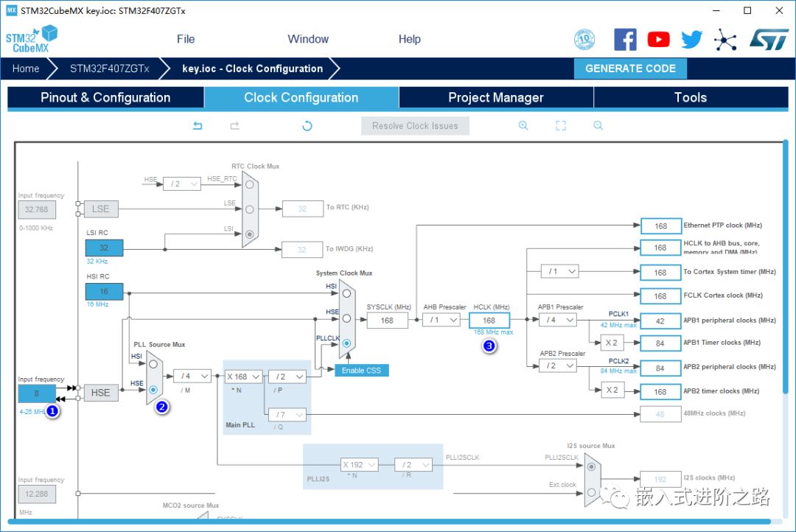The height and width of the screenshot is (532, 796).
Task: Click the LSE 32.768 input frequency field
Action: coord(37,210)
